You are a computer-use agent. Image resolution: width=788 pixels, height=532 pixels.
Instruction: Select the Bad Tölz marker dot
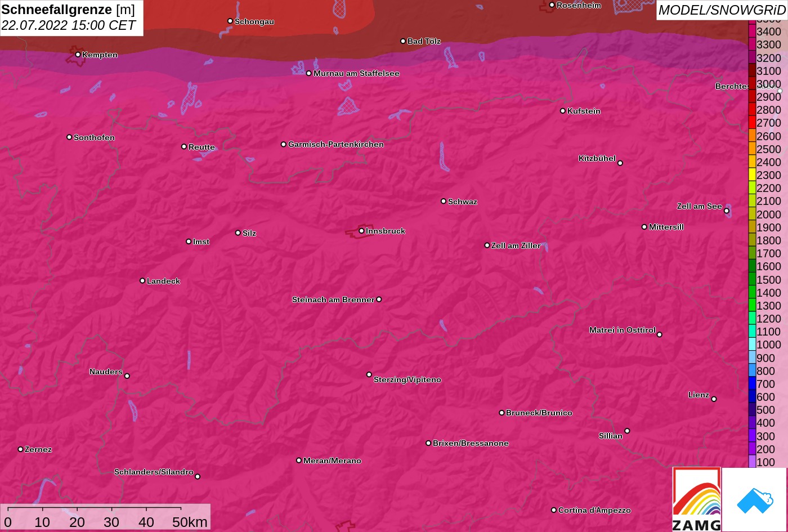point(403,41)
